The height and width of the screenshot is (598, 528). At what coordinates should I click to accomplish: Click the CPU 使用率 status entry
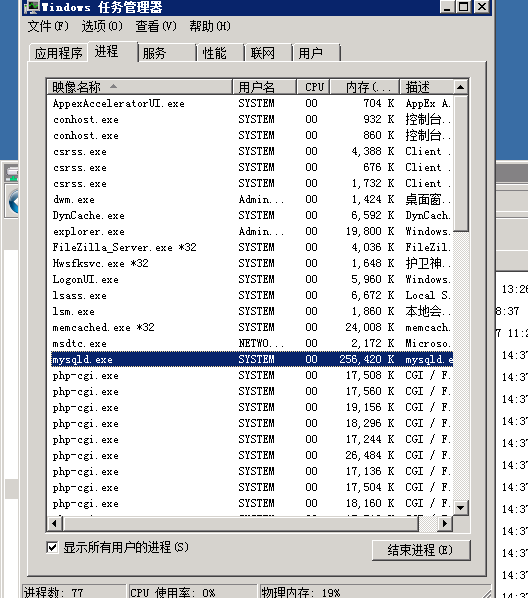(x=193, y=591)
